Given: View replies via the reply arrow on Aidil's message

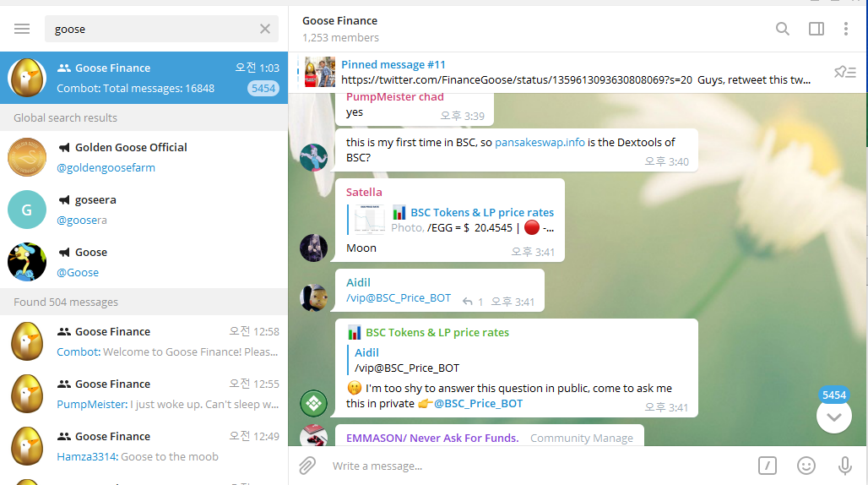Looking at the screenshot, I should [472, 302].
